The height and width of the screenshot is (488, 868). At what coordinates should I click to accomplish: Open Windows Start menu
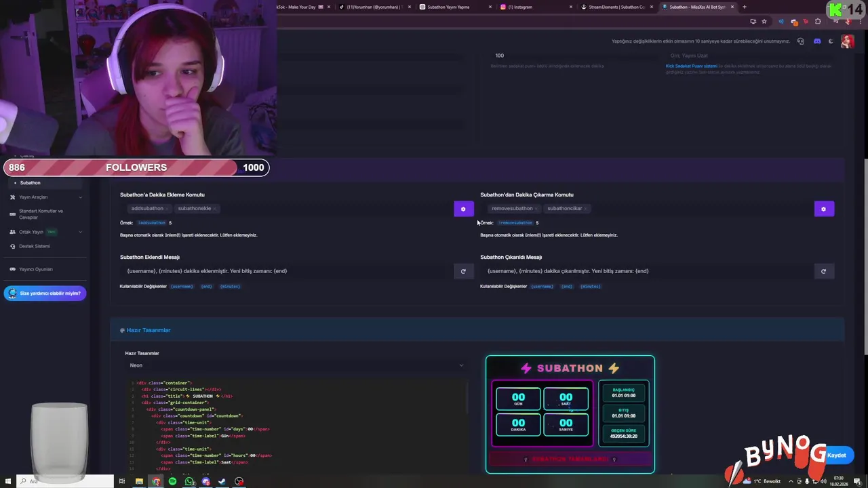pos(8,481)
